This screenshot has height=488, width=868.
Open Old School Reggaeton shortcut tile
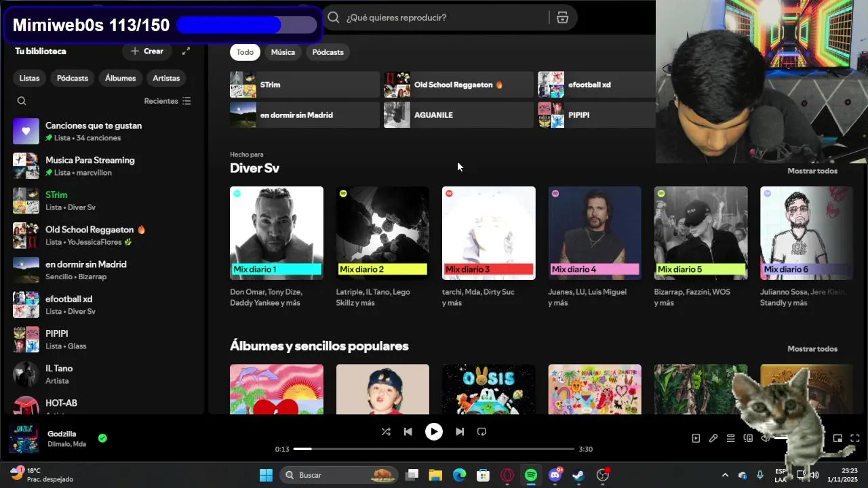pyautogui.click(x=458, y=85)
